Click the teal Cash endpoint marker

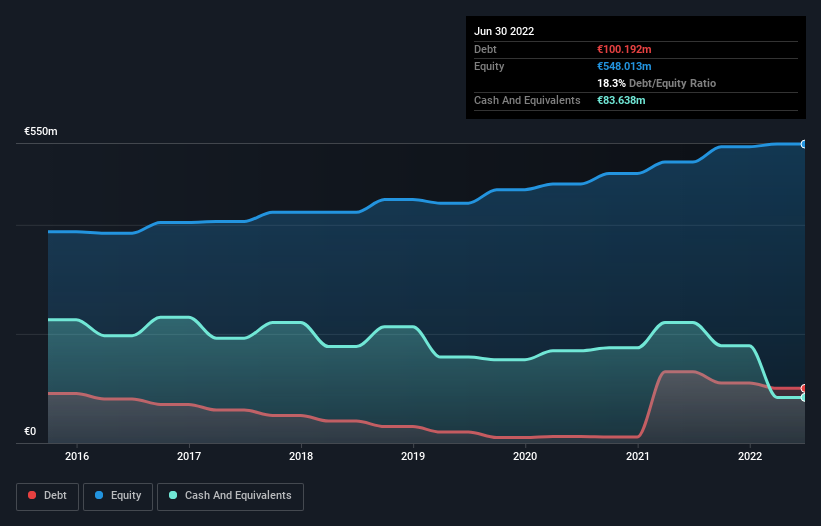(804, 398)
